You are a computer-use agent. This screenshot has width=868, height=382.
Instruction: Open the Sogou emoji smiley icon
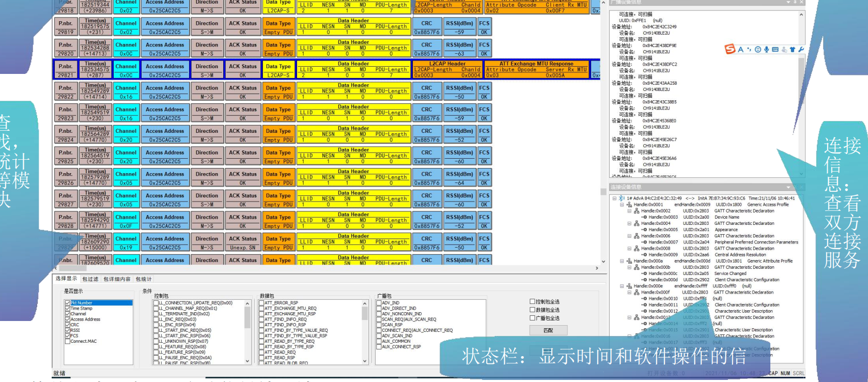(758, 50)
